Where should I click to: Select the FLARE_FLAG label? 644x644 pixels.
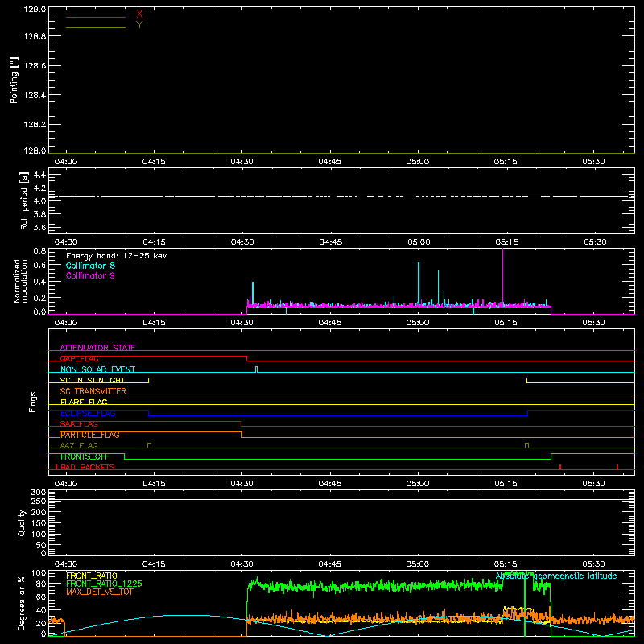(x=84, y=402)
